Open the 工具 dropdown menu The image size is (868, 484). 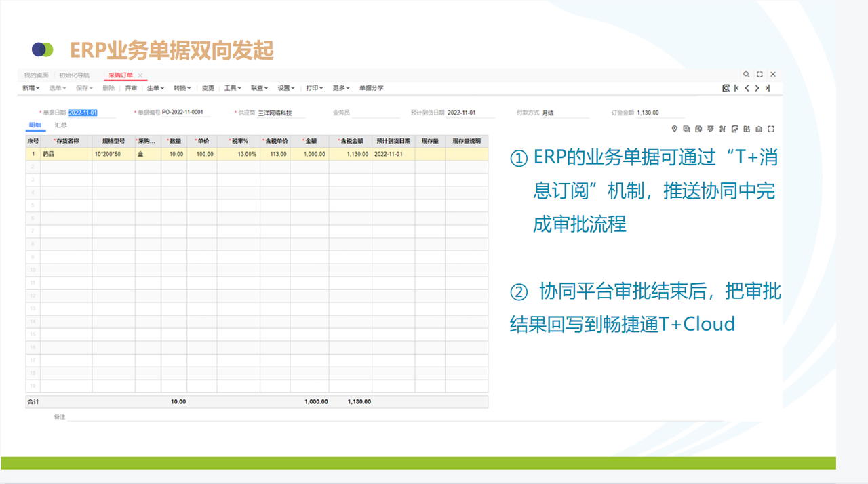click(x=233, y=88)
